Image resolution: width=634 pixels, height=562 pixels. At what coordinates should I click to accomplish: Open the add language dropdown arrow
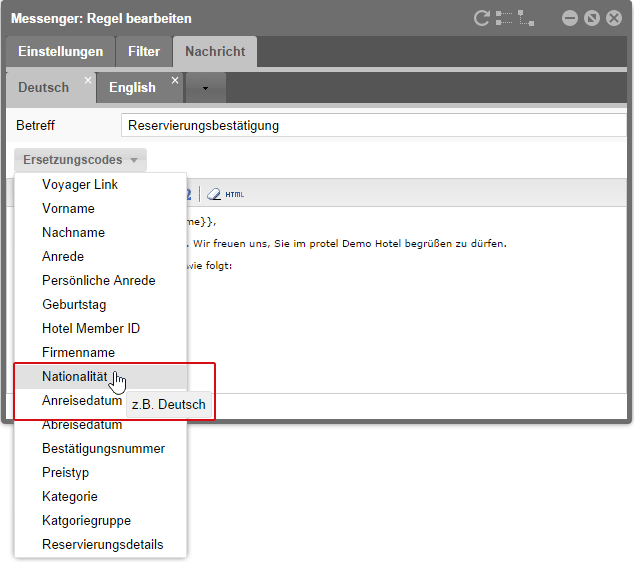tap(205, 88)
